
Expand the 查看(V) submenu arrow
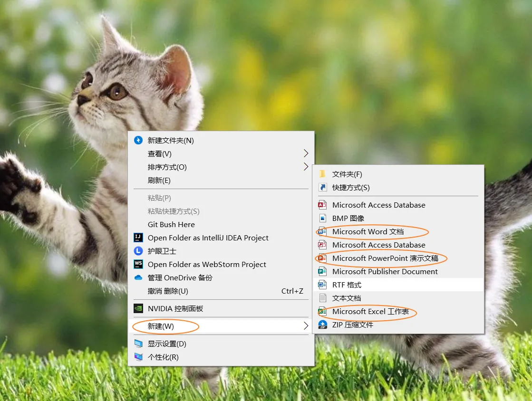pos(306,153)
